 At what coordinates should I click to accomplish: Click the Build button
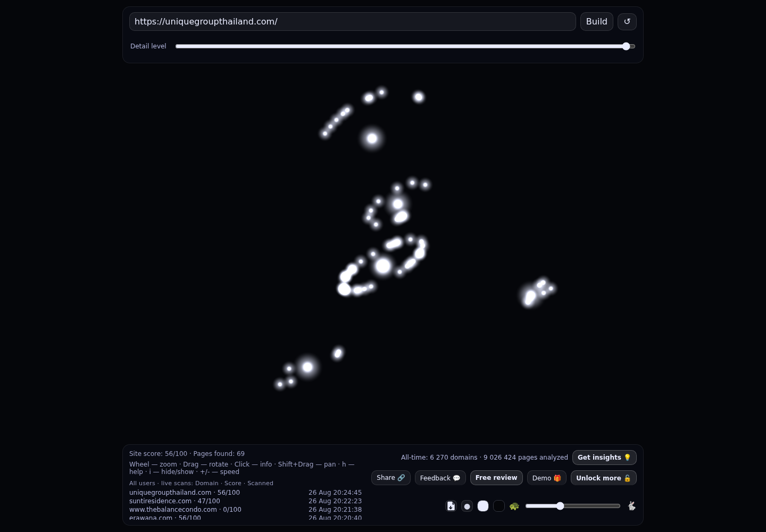pos(597,21)
